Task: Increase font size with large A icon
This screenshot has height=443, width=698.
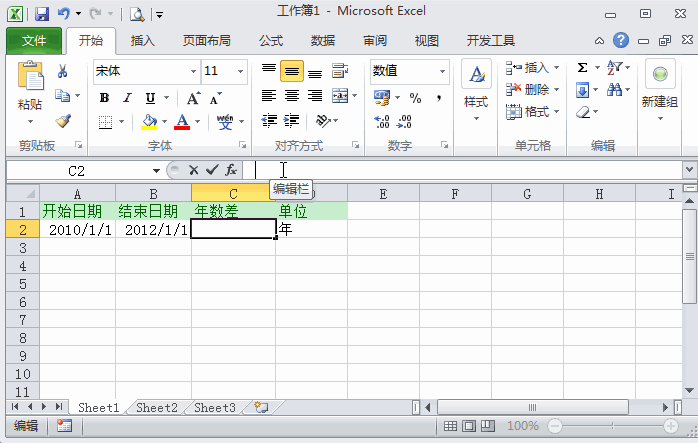Action: (193, 98)
